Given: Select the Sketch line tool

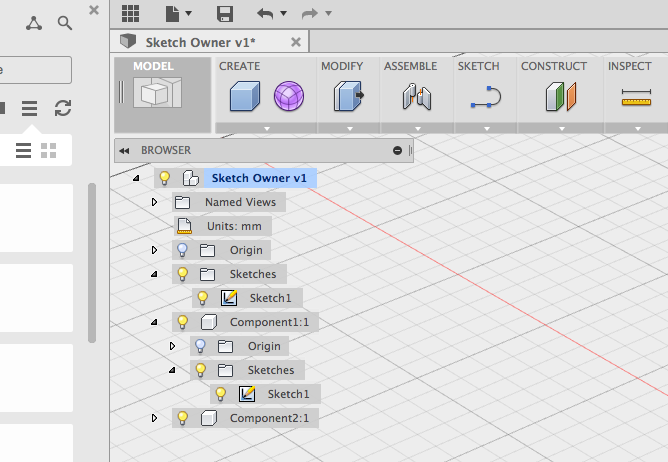Looking at the screenshot, I should (486, 97).
